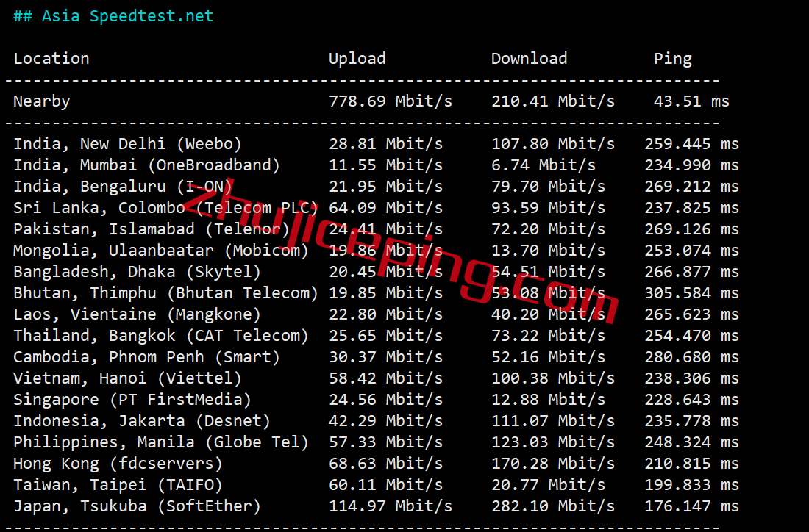Viewport: 809px width, 532px height.
Task: Click Manila ping '248.324 ms'
Action: (691, 442)
